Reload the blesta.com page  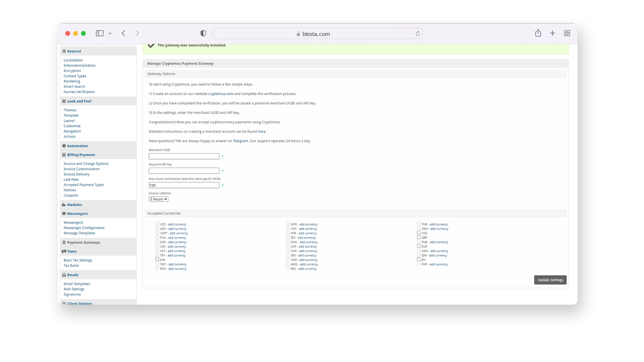point(418,34)
